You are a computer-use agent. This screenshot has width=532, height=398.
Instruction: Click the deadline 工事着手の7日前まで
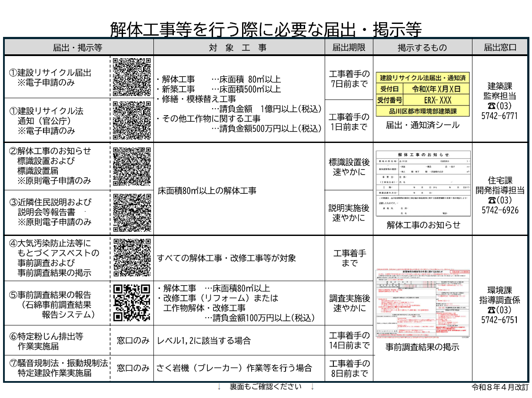(x=349, y=79)
